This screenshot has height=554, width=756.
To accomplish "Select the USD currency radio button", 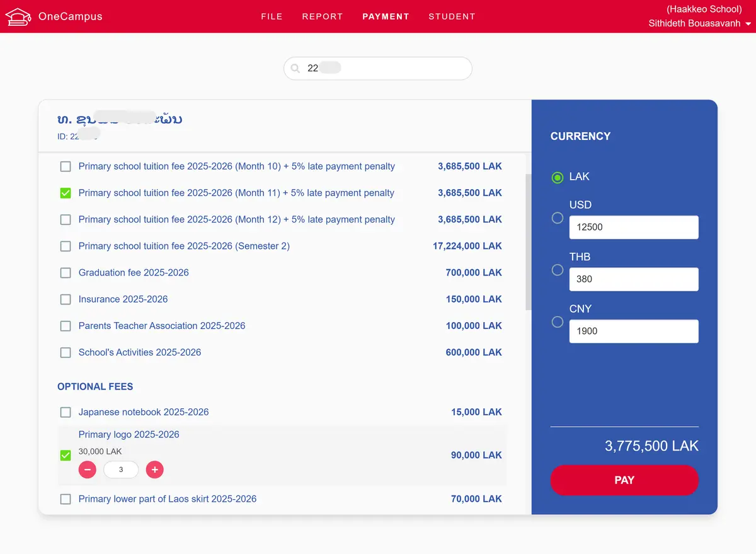I will [x=557, y=217].
